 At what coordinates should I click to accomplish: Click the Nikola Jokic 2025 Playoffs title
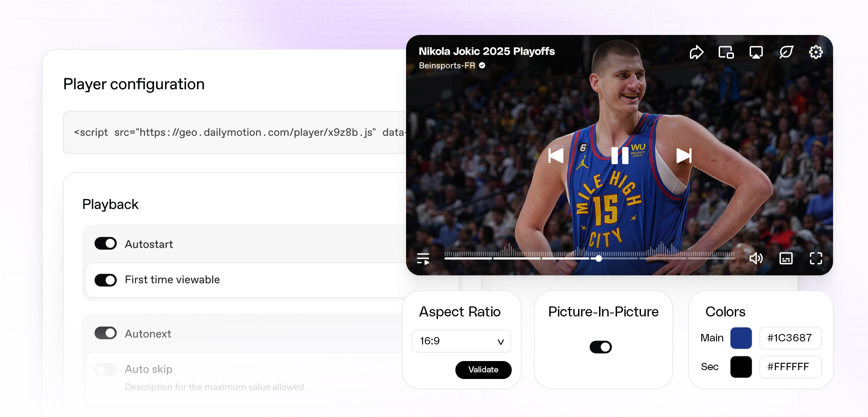pos(487,52)
